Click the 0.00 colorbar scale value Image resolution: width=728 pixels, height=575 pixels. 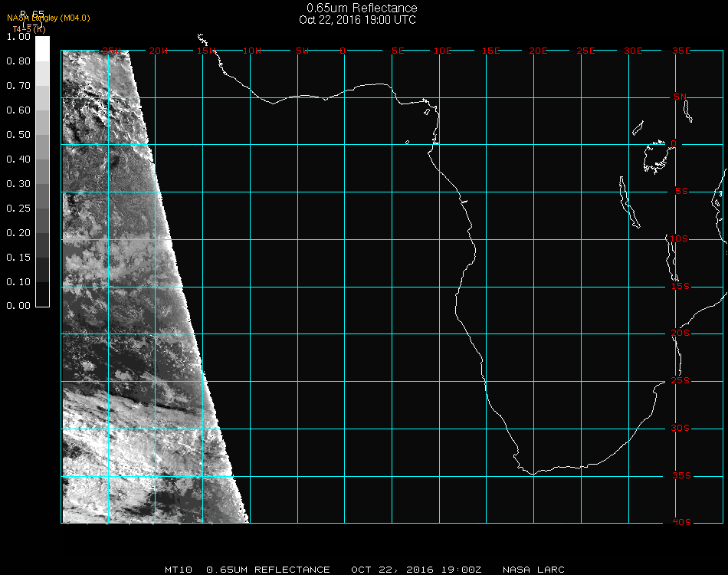click(18, 306)
